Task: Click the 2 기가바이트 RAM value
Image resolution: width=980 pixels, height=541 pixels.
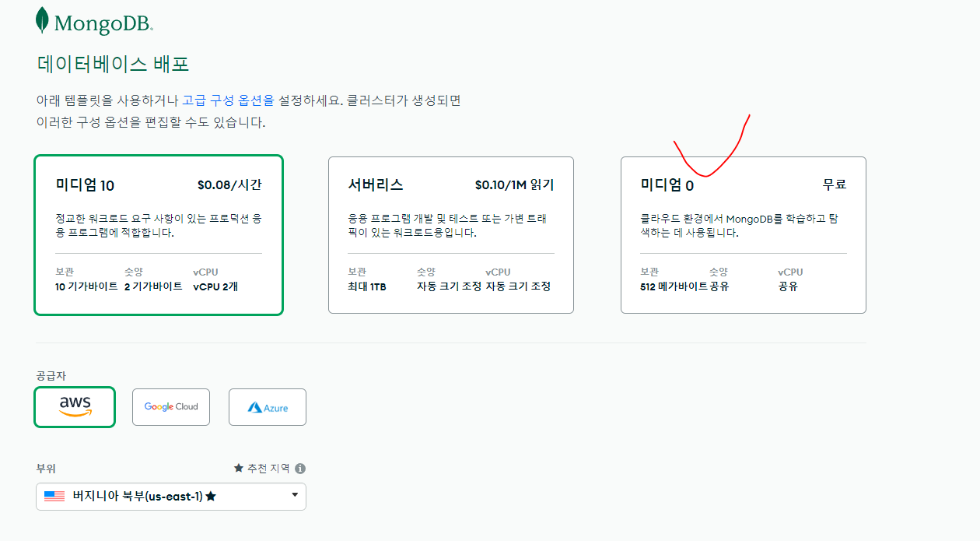Action: [x=153, y=286]
